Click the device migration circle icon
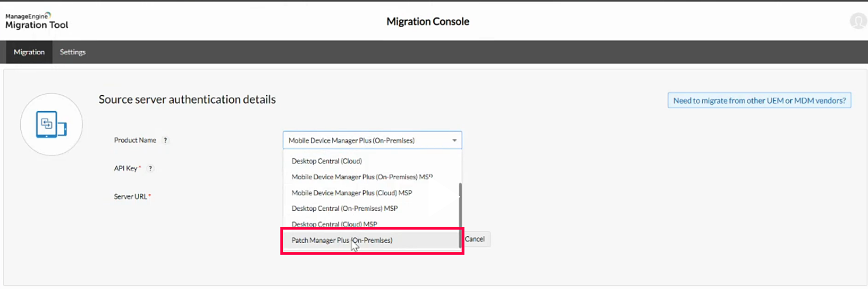868x289 pixels. pos(52,125)
